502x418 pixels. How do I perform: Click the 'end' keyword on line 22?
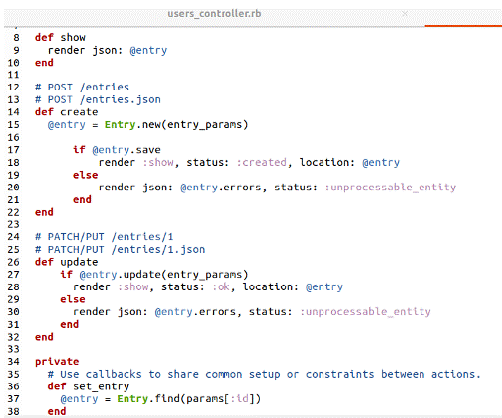click(x=44, y=212)
